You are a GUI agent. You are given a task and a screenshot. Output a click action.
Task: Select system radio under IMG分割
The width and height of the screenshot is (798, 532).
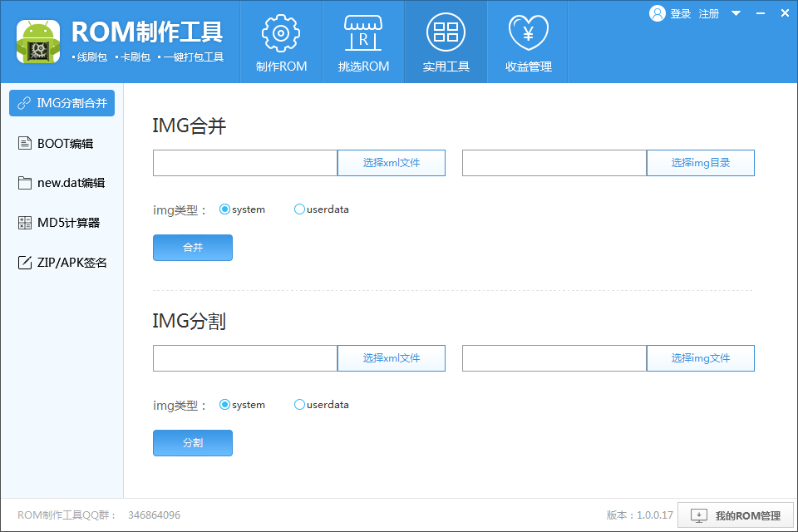coord(224,405)
